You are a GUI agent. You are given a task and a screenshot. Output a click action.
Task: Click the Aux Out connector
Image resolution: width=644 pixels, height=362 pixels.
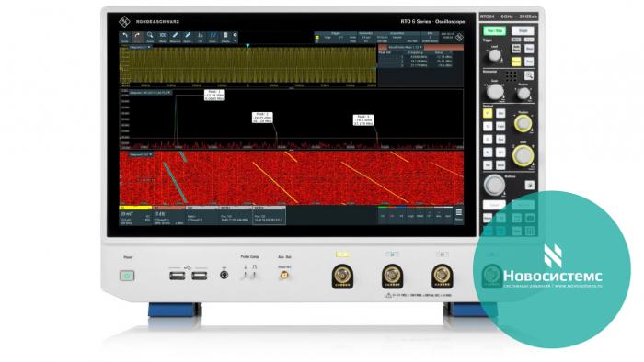tap(283, 276)
